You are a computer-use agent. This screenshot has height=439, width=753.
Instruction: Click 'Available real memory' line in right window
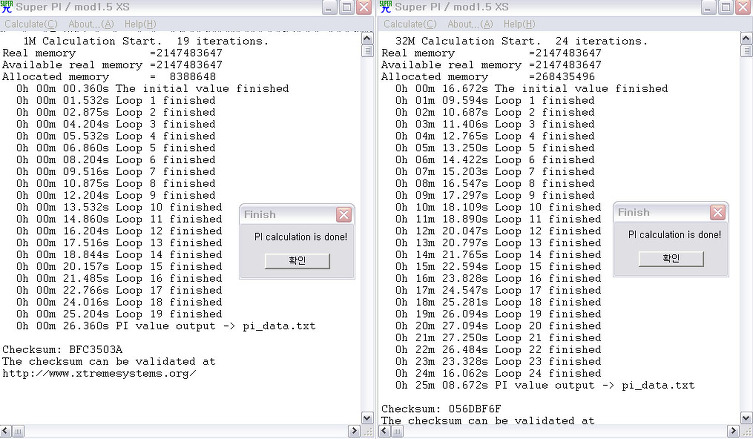[x=491, y=65]
